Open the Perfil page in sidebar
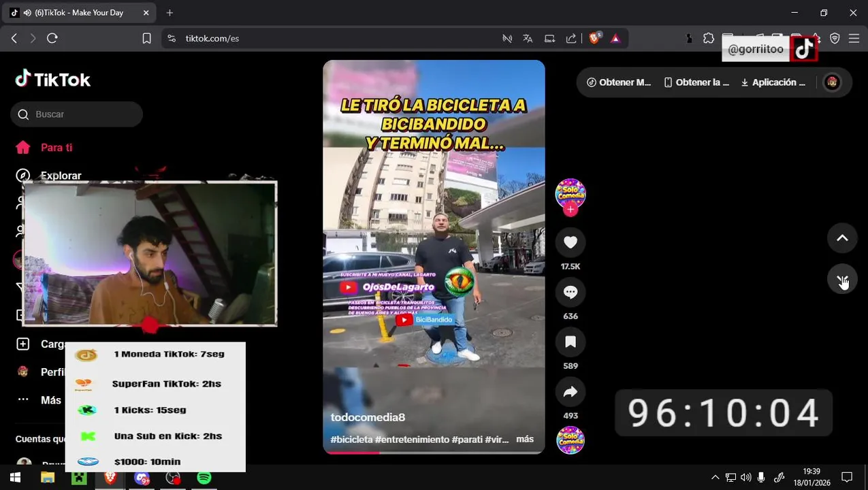This screenshot has height=490, width=868. coord(40,372)
